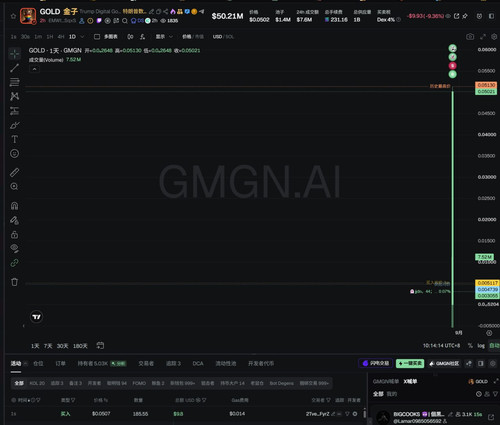Viewport: 500px width, 425px height.
Task: Filter activity by FOMO
Action: click(x=139, y=383)
